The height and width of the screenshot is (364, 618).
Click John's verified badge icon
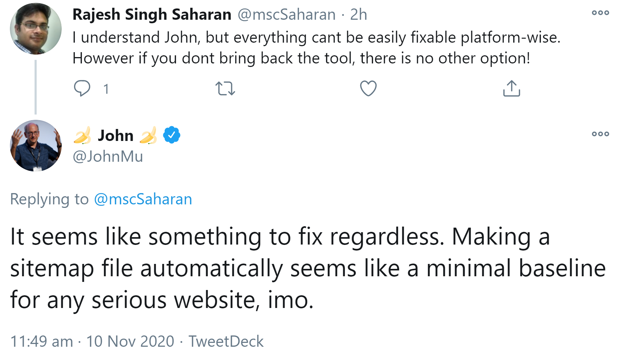(172, 135)
